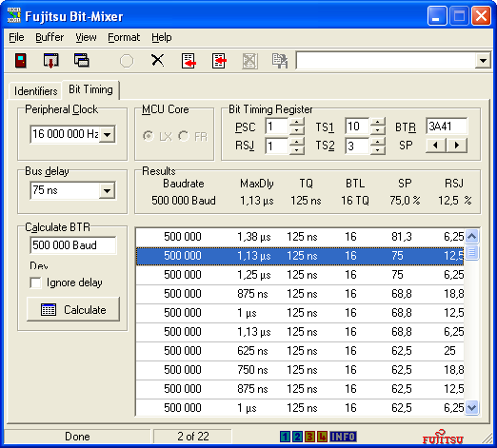This screenshot has width=497, height=448.
Task: Click the 'Done' status bar text
Action: (77, 437)
